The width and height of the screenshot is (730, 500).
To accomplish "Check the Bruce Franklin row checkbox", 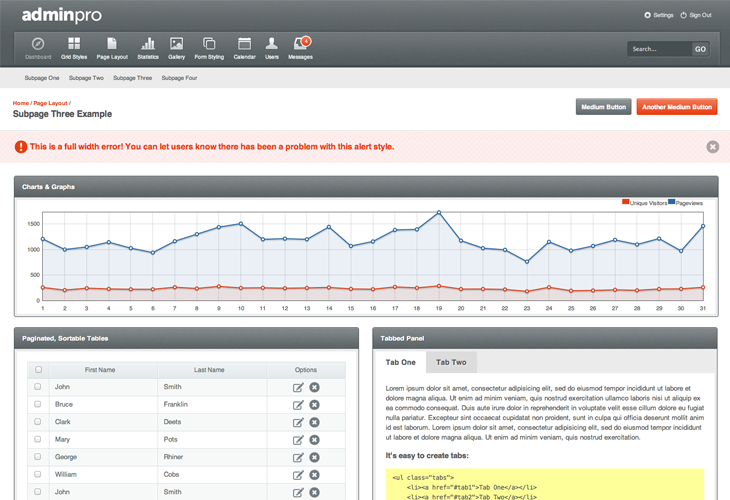I will 38,404.
